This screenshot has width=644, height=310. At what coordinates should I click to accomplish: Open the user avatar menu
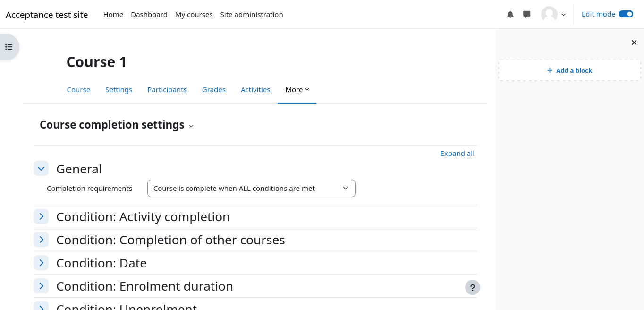point(553,15)
